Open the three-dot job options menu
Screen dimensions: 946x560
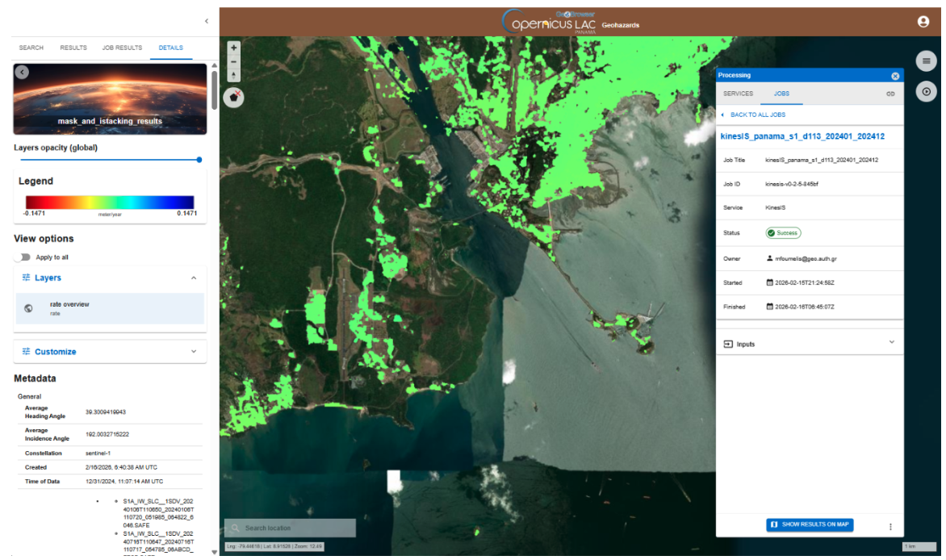click(890, 527)
